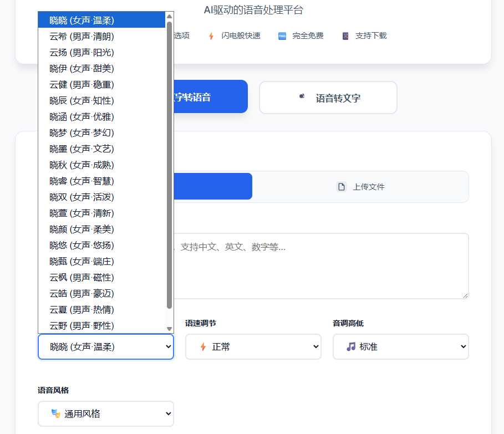Open the 语音风格 style dropdown
This screenshot has width=504, height=434.
pyautogui.click(x=105, y=413)
